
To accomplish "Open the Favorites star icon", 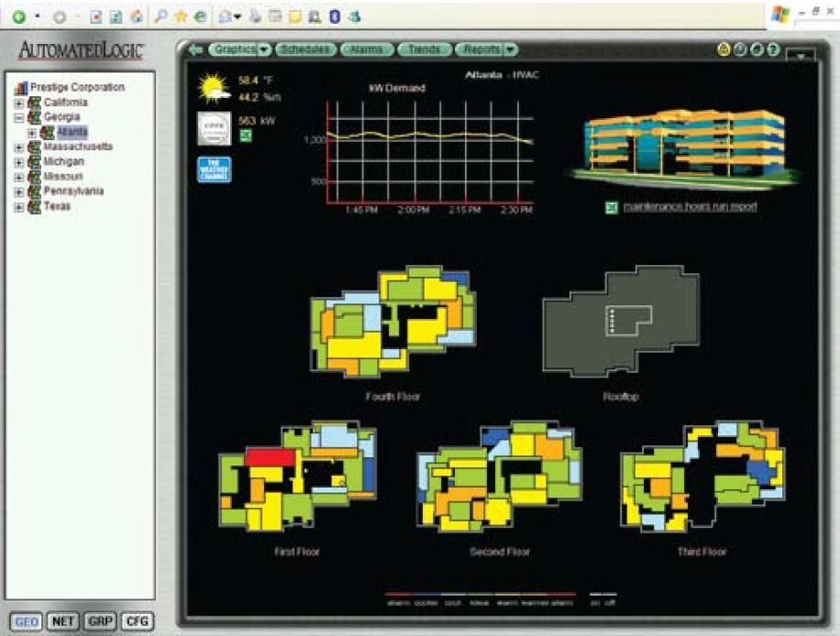I will click(x=181, y=16).
